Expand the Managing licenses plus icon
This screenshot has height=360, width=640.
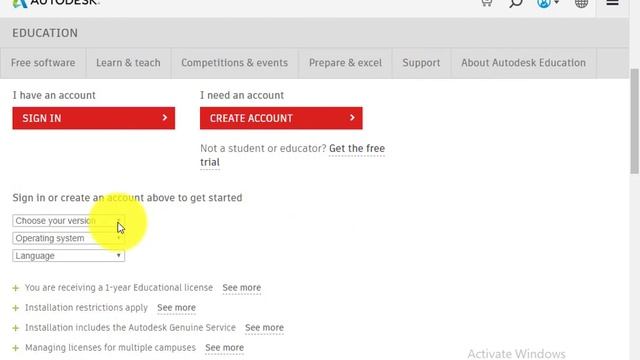pos(16,348)
